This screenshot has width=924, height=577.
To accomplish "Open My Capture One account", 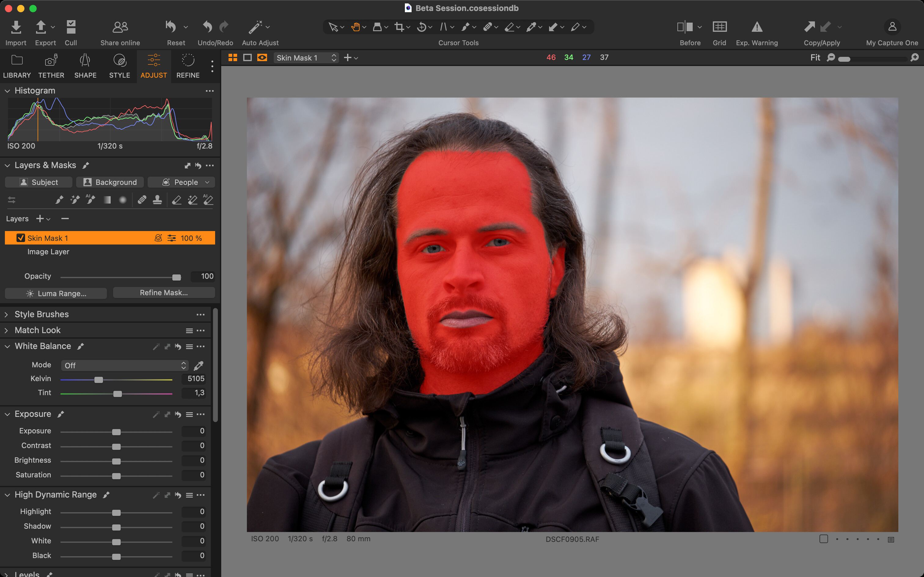I will [x=892, y=27].
